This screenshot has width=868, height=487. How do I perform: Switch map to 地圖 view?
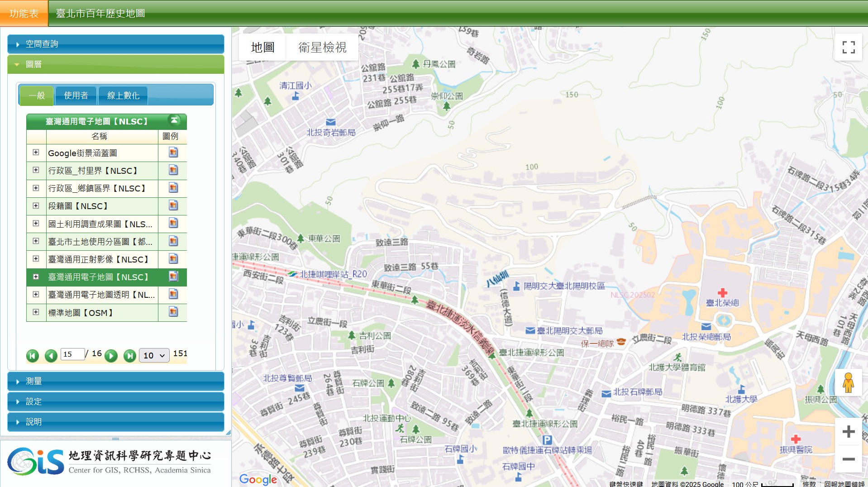coord(262,47)
